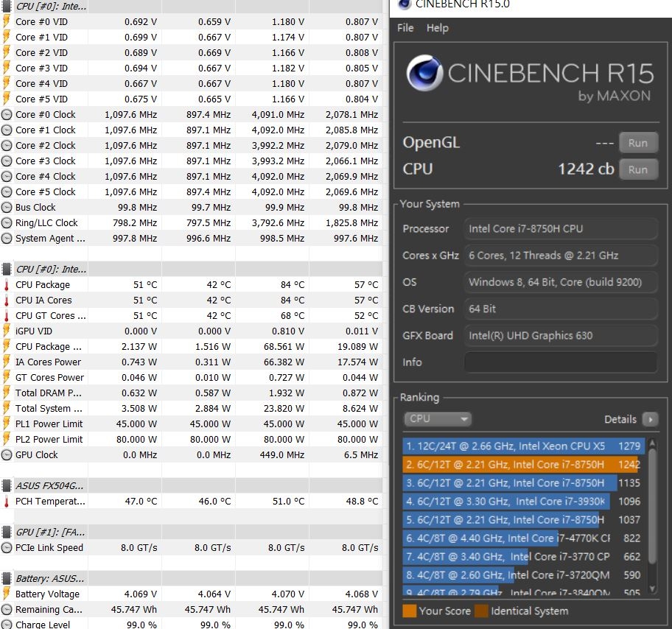Click the IA Cores Power lightning icon
This screenshot has width=672, height=629.
[x=7, y=362]
